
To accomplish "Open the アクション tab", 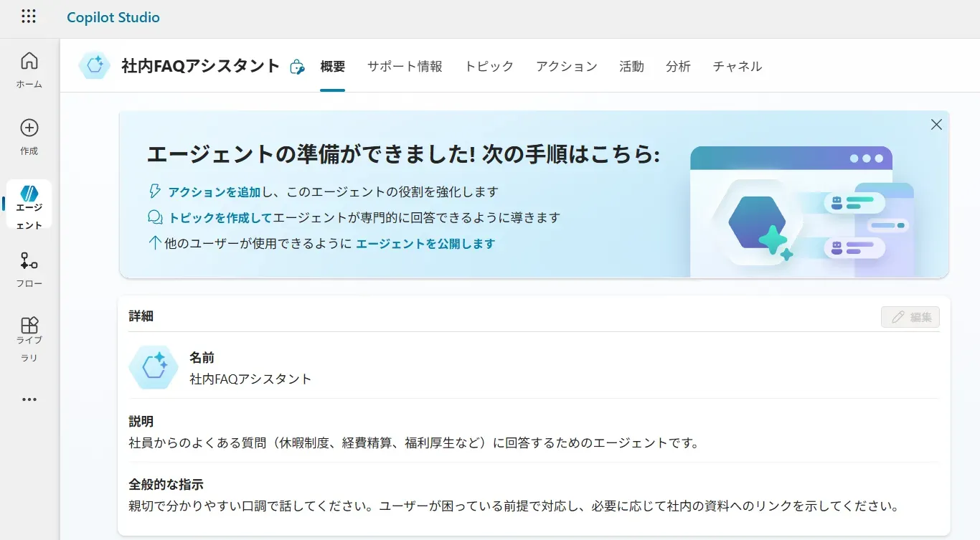I will coord(566,67).
